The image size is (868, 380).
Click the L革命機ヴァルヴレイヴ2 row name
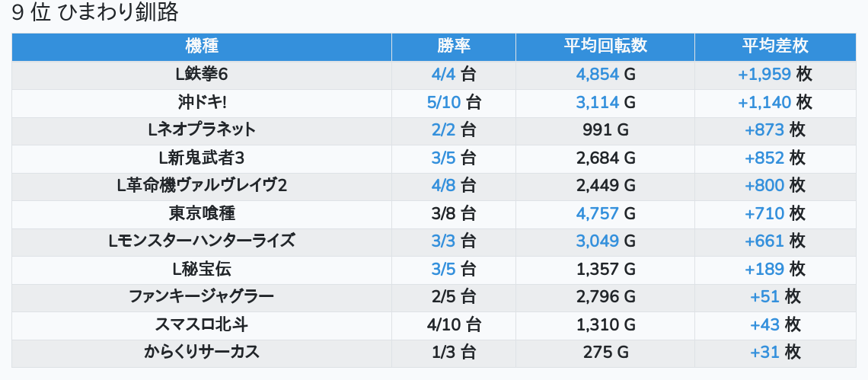202,186
